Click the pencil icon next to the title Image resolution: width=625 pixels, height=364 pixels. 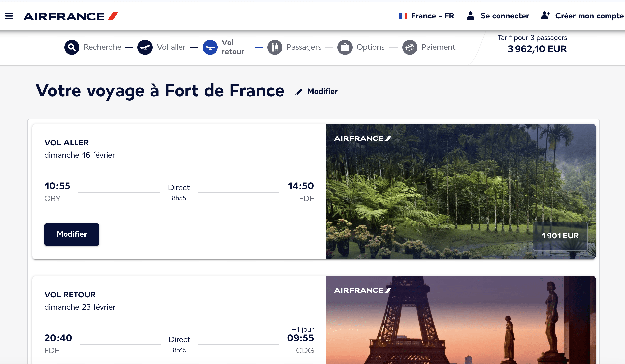(x=299, y=92)
